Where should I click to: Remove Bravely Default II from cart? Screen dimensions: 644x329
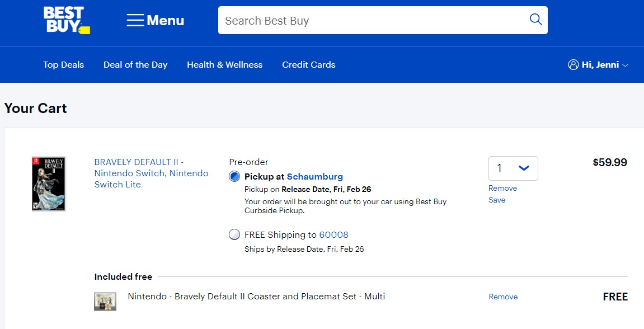click(x=502, y=188)
